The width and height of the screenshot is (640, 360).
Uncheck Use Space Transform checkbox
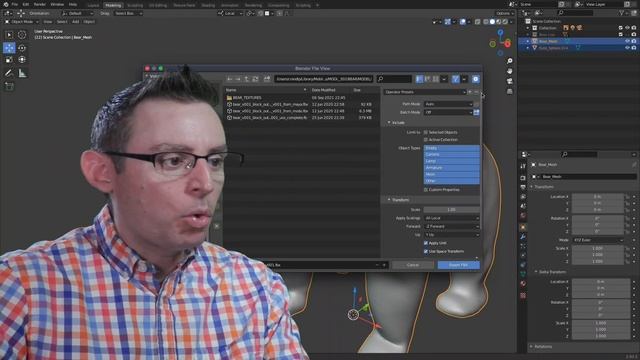[426, 251]
